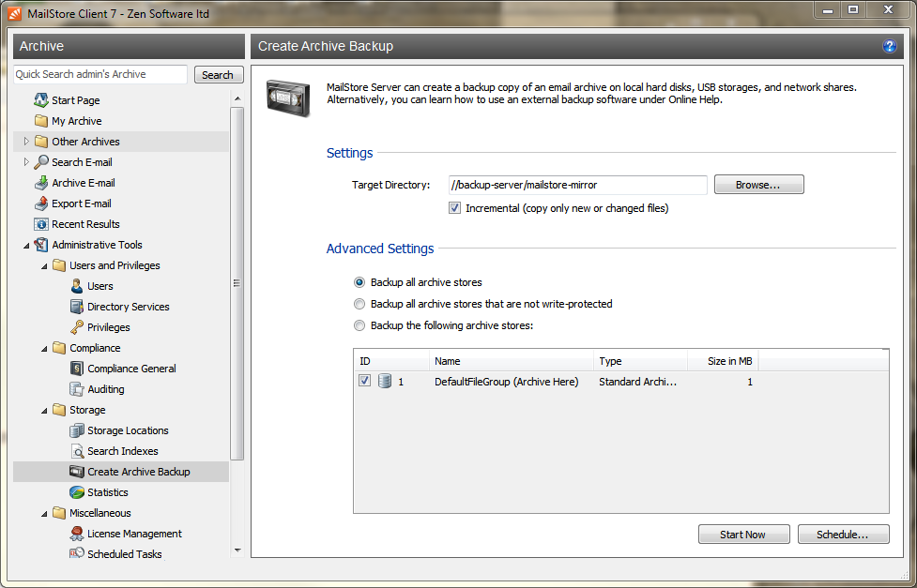Click the Administrative Tools icon

click(41, 245)
